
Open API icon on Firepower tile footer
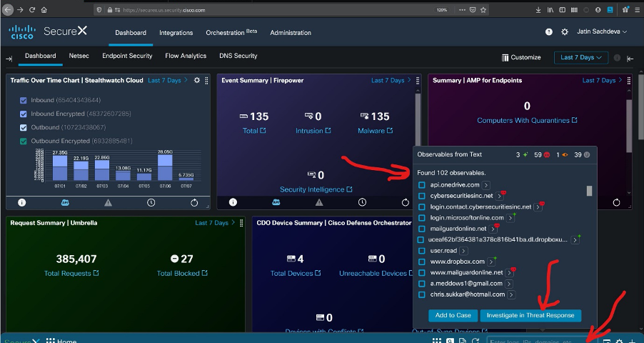click(x=276, y=202)
